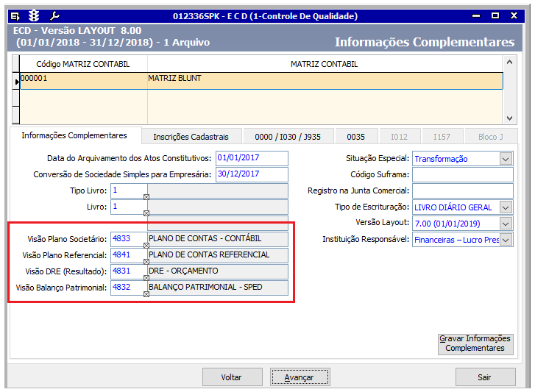Viewport: 535px width, 392px height.
Task: Open the I157 tab
Action: pos(442,137)
